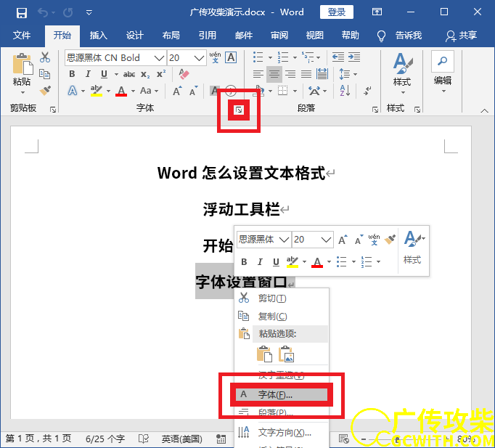Click the Copy icon in the Clipboard group

point(44,74)
